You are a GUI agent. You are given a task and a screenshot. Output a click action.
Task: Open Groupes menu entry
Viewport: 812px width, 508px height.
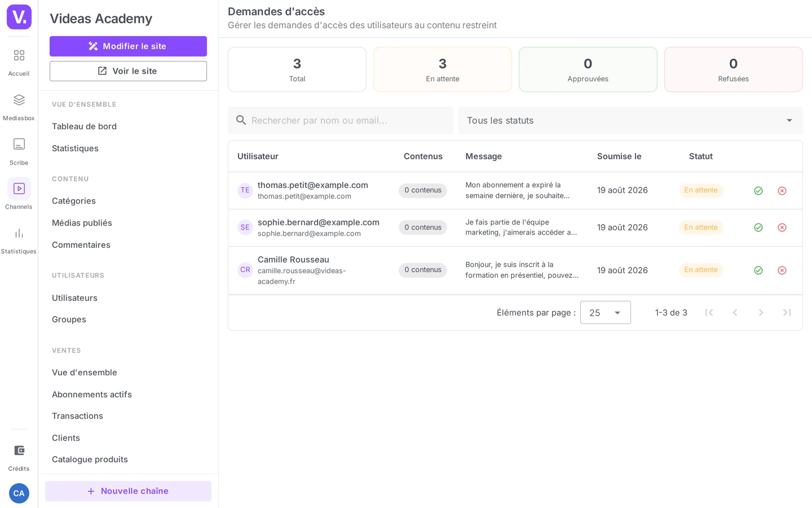pyautogui.click(x=69, y=320)
